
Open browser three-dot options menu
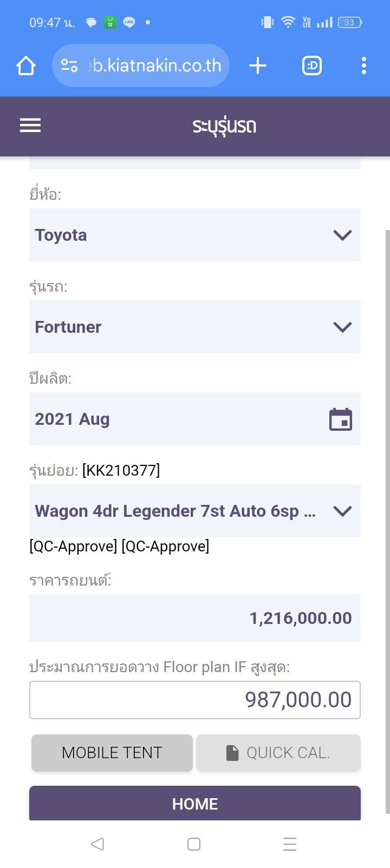[363, 66]
